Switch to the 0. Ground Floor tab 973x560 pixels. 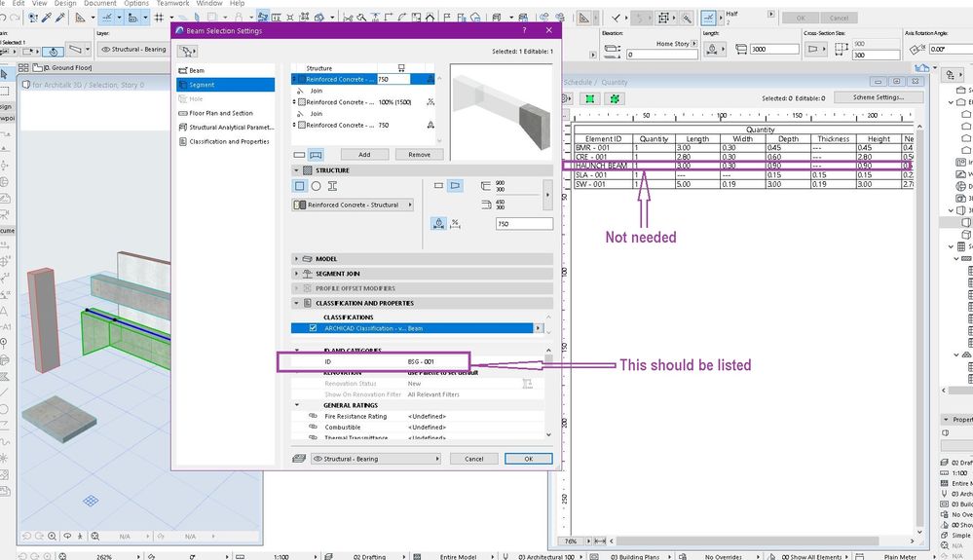pos(63,67)
